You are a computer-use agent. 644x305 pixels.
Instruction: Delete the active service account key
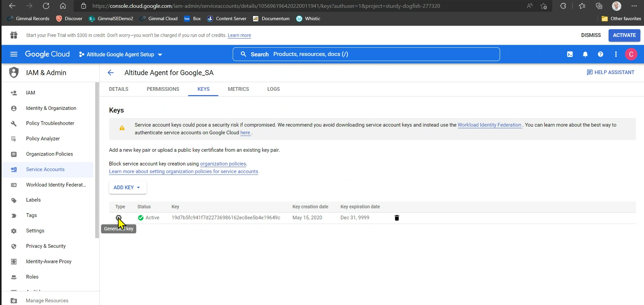[396, 218]
